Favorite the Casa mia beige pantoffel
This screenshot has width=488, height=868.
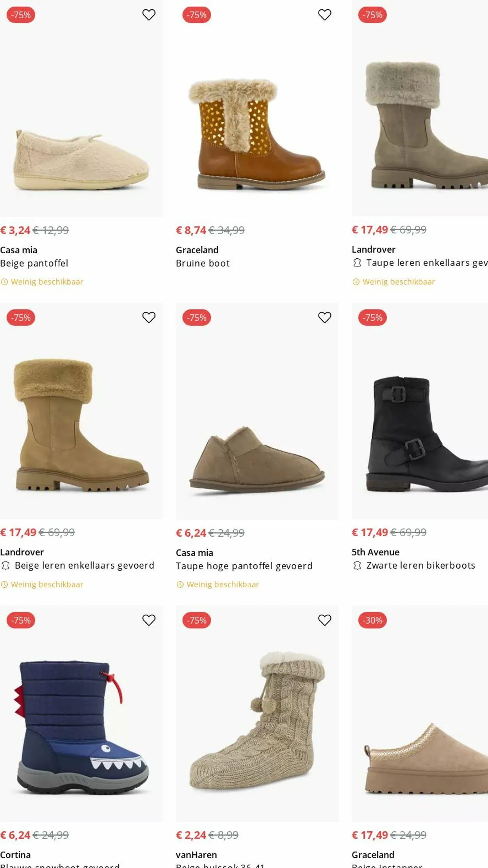tap(149, 15)
